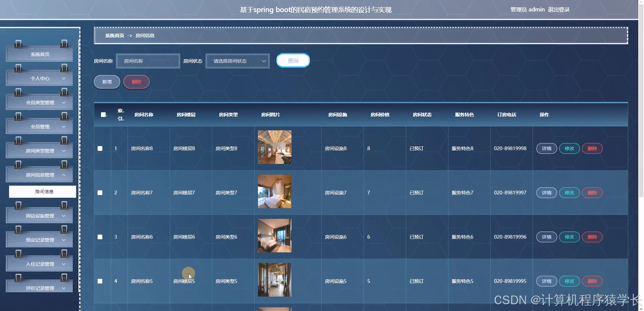The image size is (644, 311).
Task: Click the 房间价格 column header
Action: [x=380, y=115]
